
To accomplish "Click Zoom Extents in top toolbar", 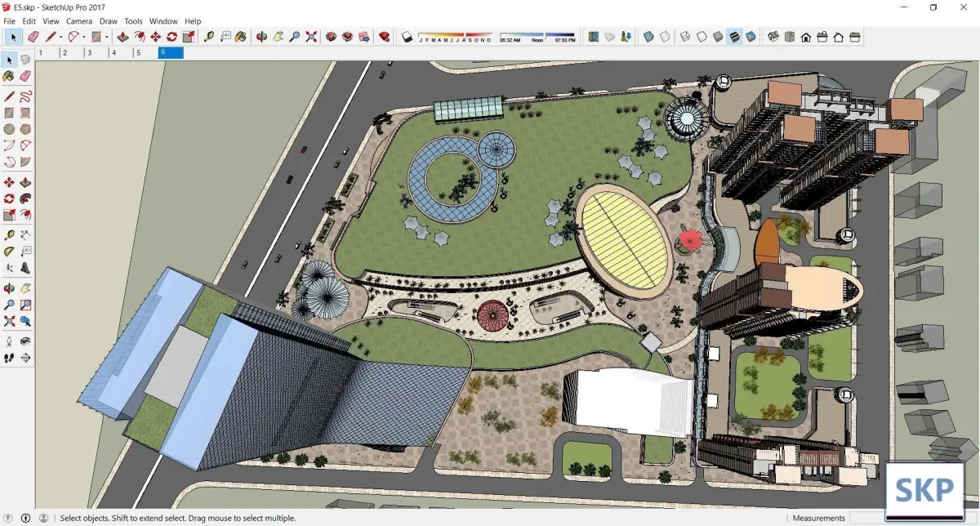I will (311, 37).
